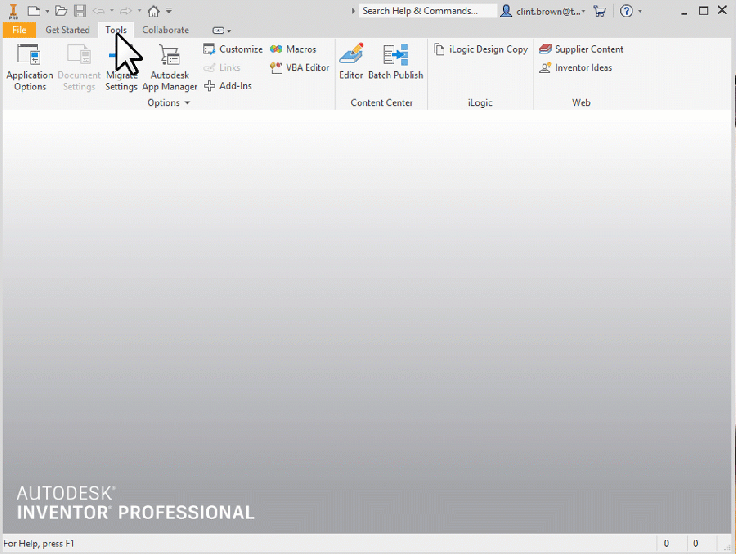Open Supplier Content
The height and width of the screenshot is (554, 736).
pos(581,49)
